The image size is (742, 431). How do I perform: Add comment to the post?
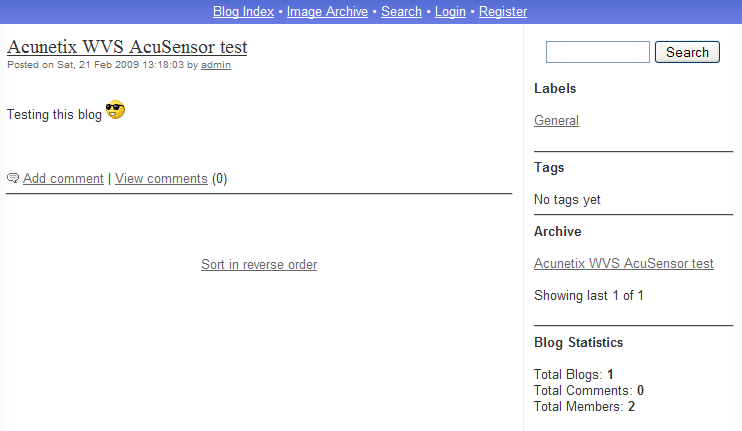(x=63, y=178)
